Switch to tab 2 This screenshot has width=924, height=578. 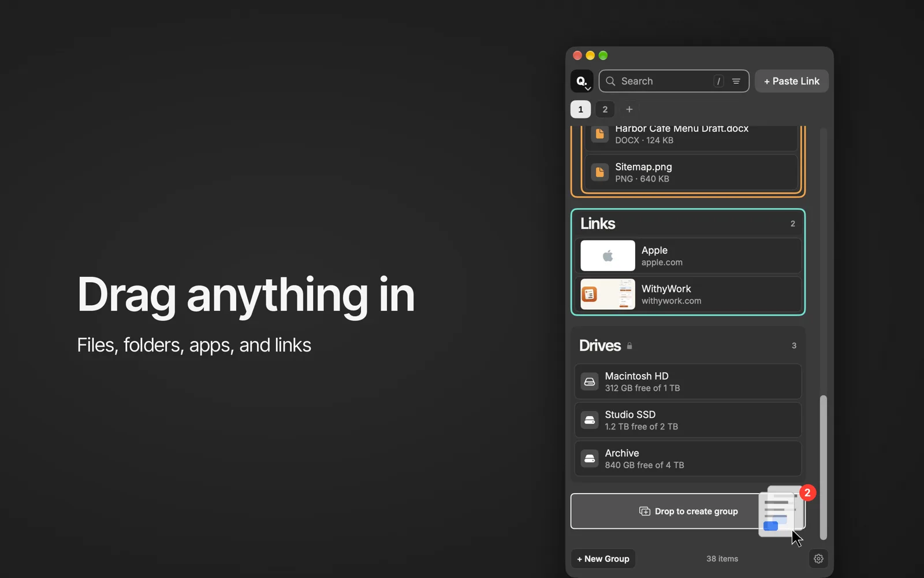click(605, 109)
